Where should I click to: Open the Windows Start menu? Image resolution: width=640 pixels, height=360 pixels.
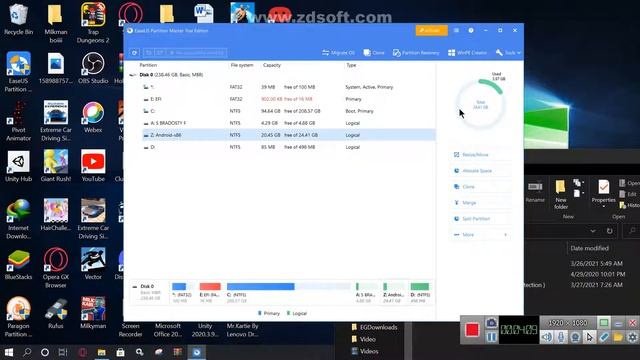9,352
